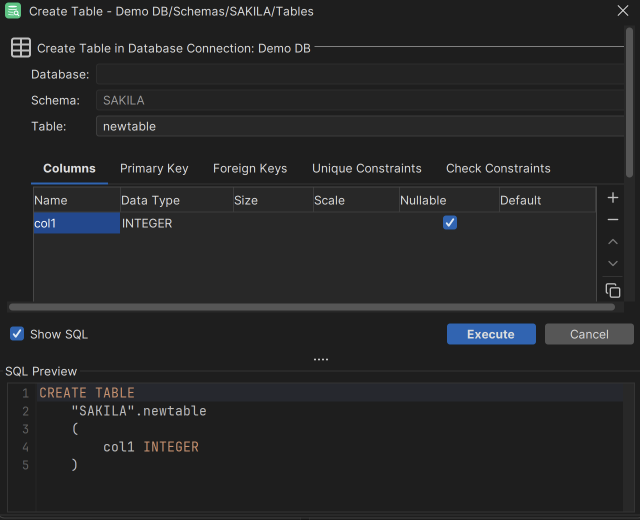The height and width of the screenshot is (520, 640).
Task: Go to the Check Constraints tab
Action: tap(498, 168)
